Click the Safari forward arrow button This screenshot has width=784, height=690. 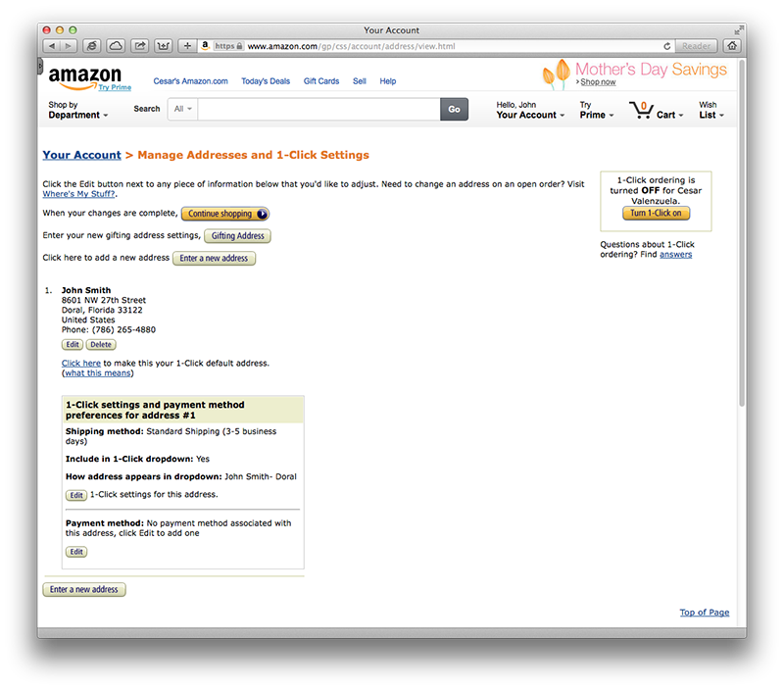(x=69, y=46)
